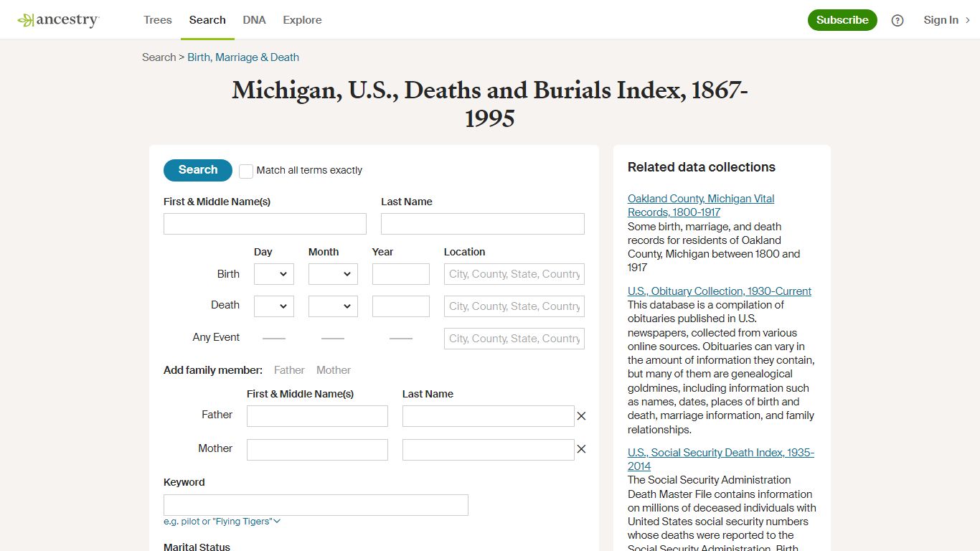Open the Search menu tab
This screenshot has width=980, height=551.
click(207, 20)
